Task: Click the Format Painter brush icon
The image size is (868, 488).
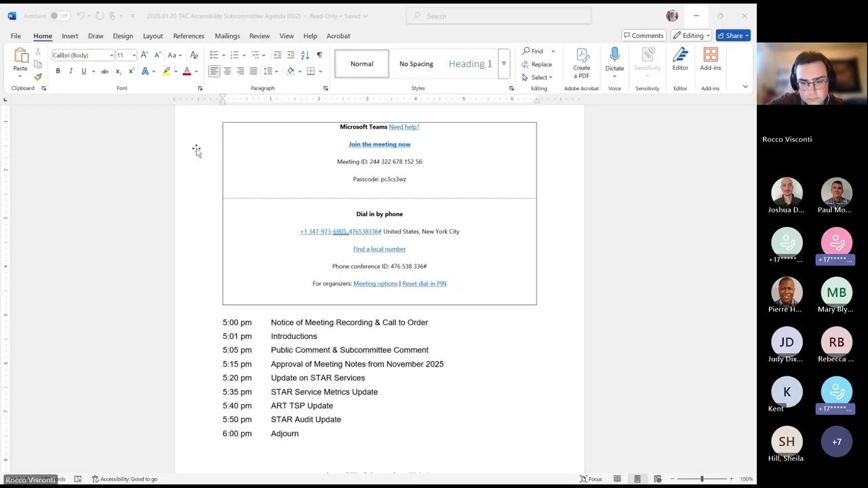Action: [x=38, y=77]
